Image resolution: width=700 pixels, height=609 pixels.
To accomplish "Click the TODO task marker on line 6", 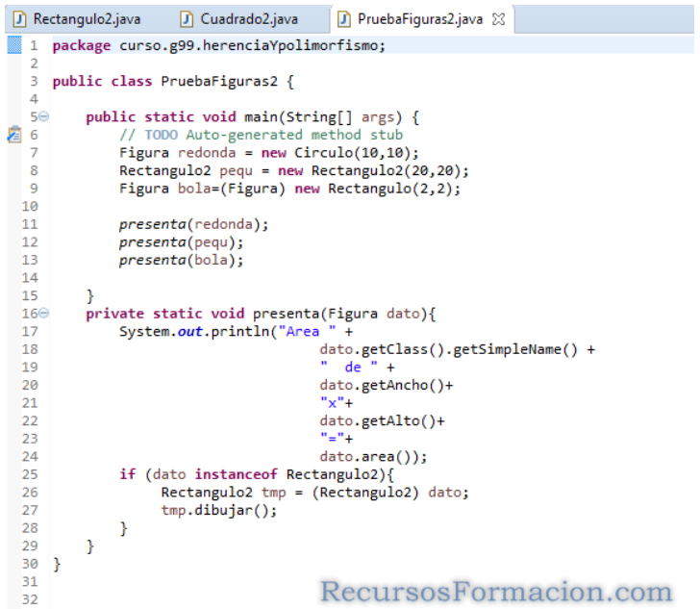I will (14, 135).
